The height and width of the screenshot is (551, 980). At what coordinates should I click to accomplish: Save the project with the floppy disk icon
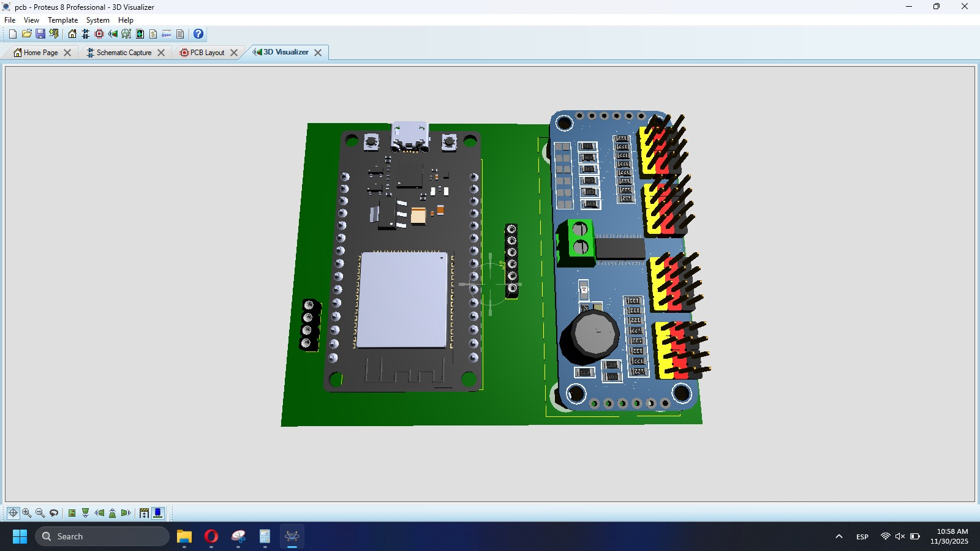point(40,34)
